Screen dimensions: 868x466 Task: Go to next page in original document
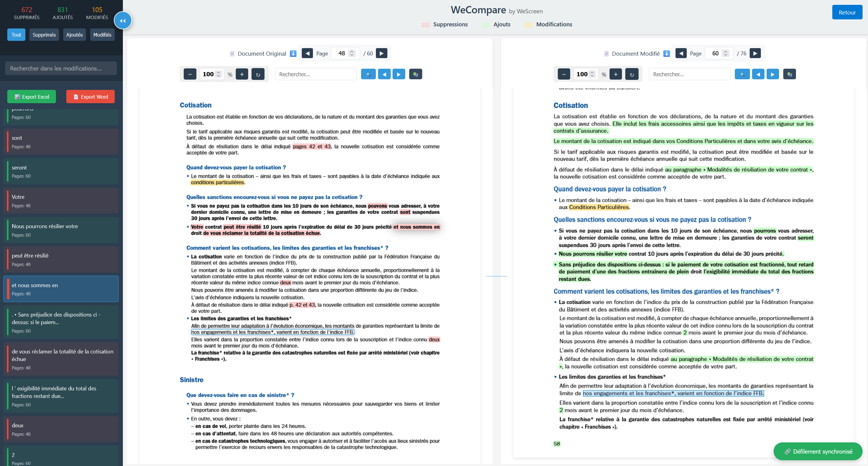point(381,53)
